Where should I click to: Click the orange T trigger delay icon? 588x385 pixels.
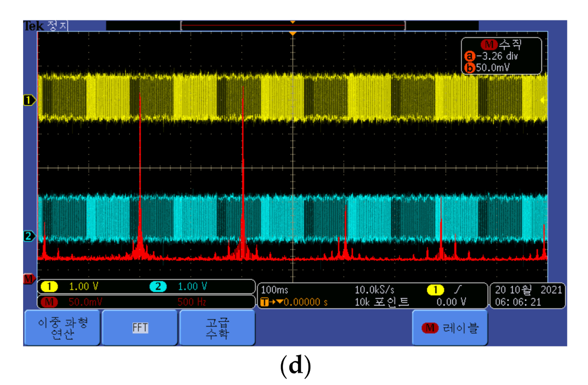(x=264, y=302)
